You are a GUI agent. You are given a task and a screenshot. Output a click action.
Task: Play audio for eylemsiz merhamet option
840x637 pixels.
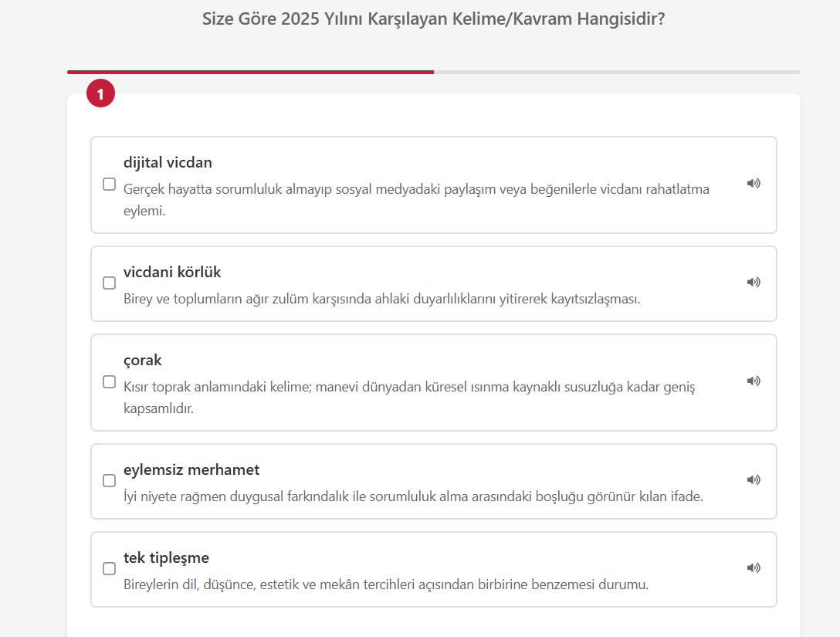pyautogui.click(x=753, y=480)
